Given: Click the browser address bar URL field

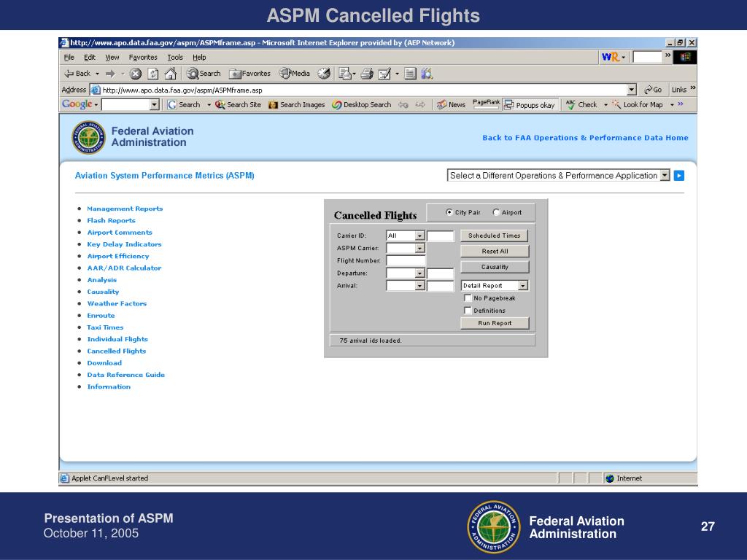Looking at the screenshot, I should coord(364,90).
